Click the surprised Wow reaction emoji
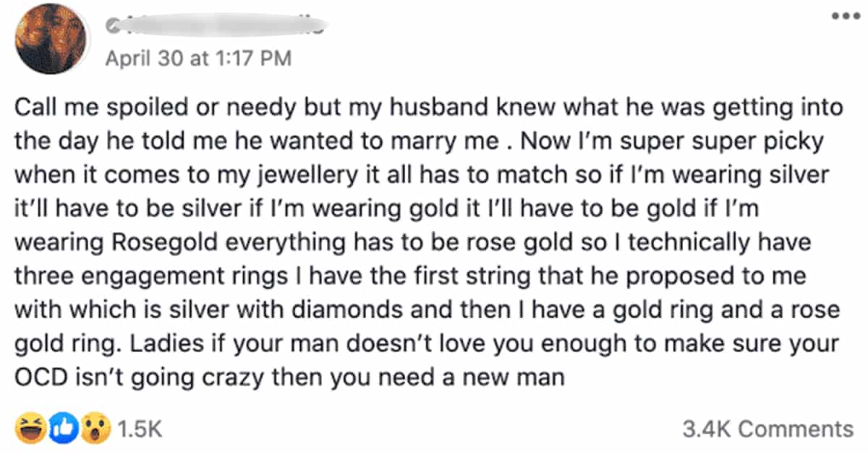Viewport: 868px width, 454px height. 98,429
